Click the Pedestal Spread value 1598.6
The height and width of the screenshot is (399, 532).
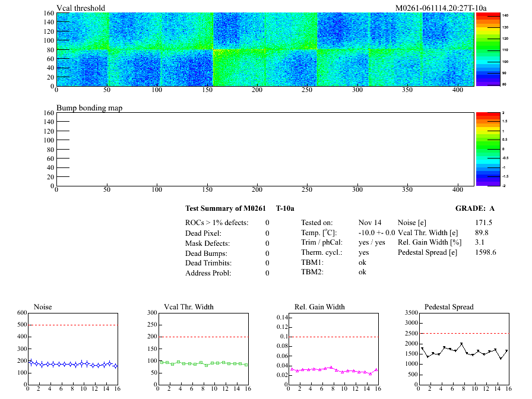point(486,252)
